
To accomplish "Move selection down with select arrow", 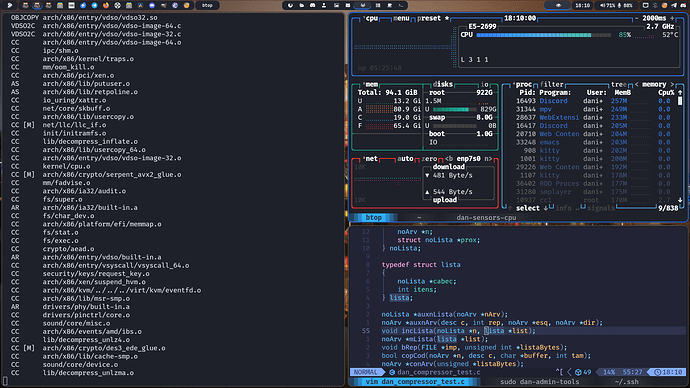I will (x=546, y=208).
